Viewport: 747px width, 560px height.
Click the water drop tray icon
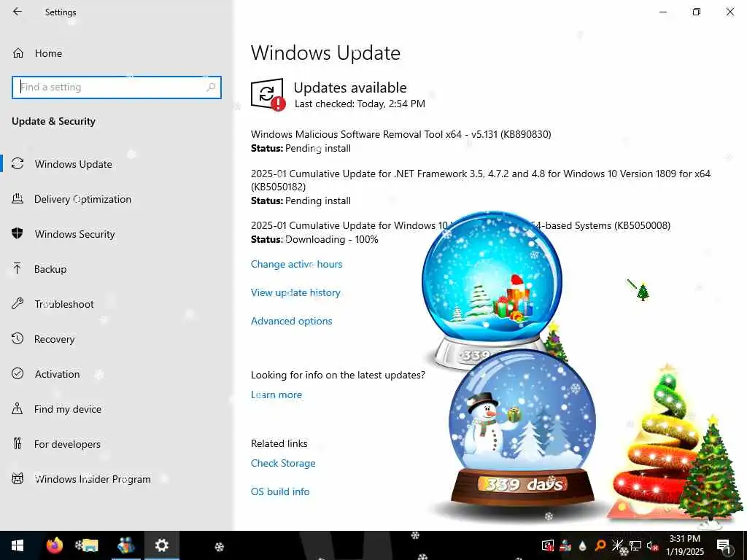tap(582, 545)
